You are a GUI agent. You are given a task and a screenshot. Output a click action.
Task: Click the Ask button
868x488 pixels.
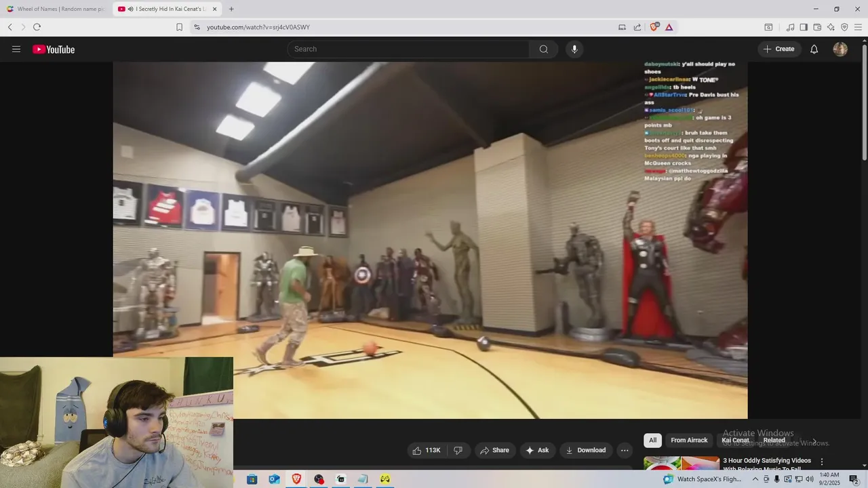tap(537, 450)
